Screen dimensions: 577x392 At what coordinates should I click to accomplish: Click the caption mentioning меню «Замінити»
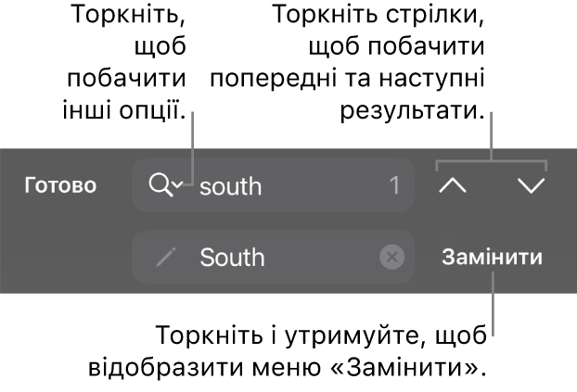(288, 351)
